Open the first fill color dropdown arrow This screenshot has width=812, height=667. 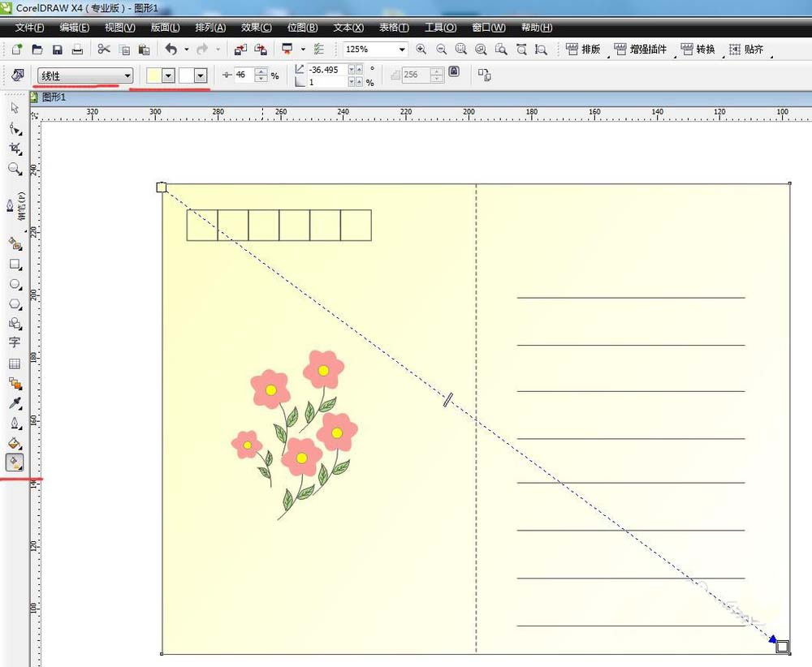(x=168, y=75)
